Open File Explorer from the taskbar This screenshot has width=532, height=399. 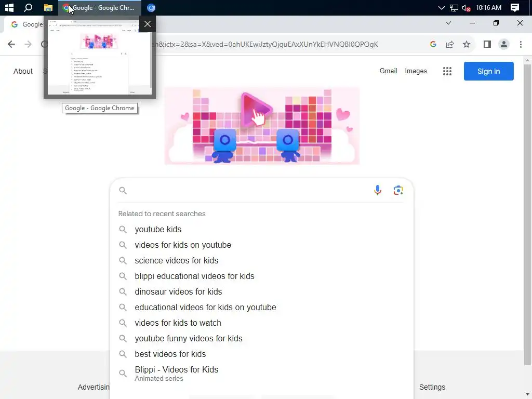[48, 7]
